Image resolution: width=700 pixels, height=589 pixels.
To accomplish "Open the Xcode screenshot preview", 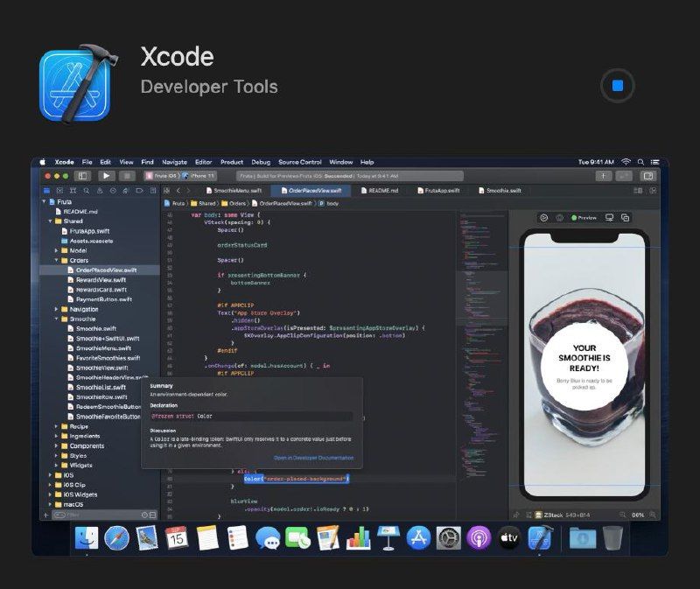I will (350, 356).
